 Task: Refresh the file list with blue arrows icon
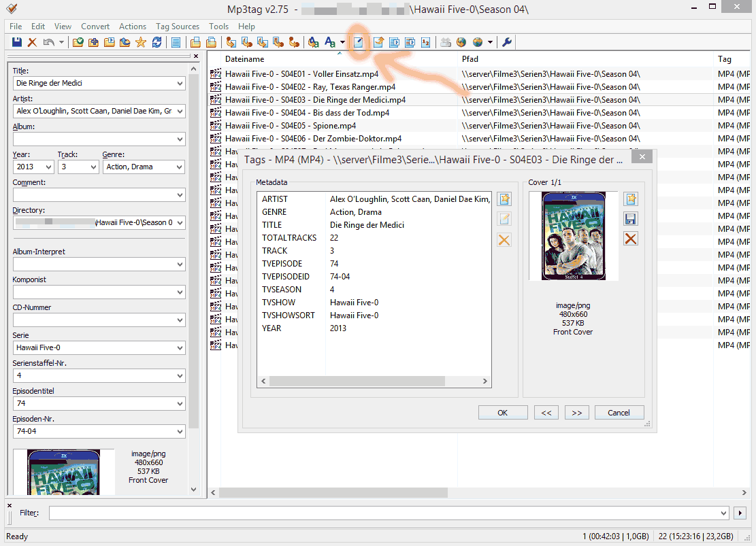(157, 42)
